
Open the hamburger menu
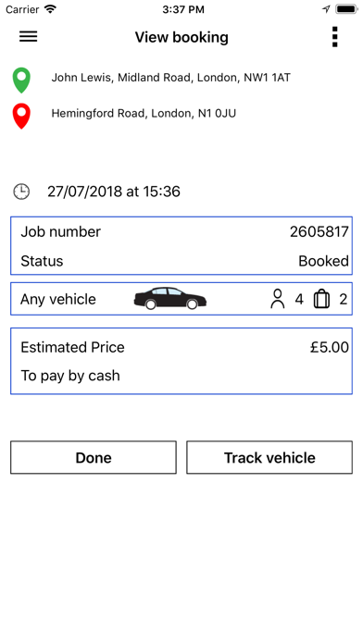coord(29,37)
